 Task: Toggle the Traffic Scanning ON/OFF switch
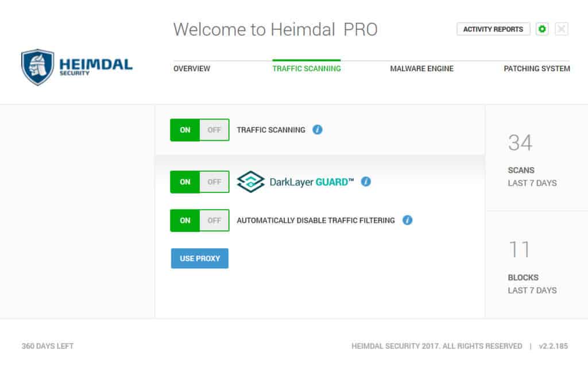200,130
